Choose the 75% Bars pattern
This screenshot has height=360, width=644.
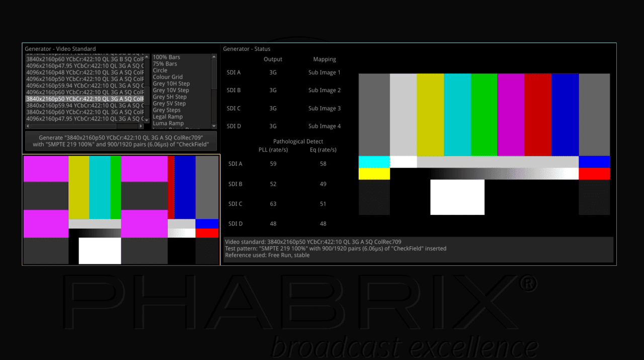(165, 64)
